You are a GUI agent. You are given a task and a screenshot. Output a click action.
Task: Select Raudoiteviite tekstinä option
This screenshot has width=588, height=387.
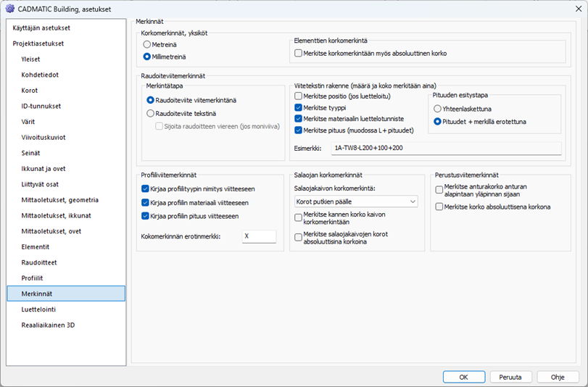pos(151,113)
